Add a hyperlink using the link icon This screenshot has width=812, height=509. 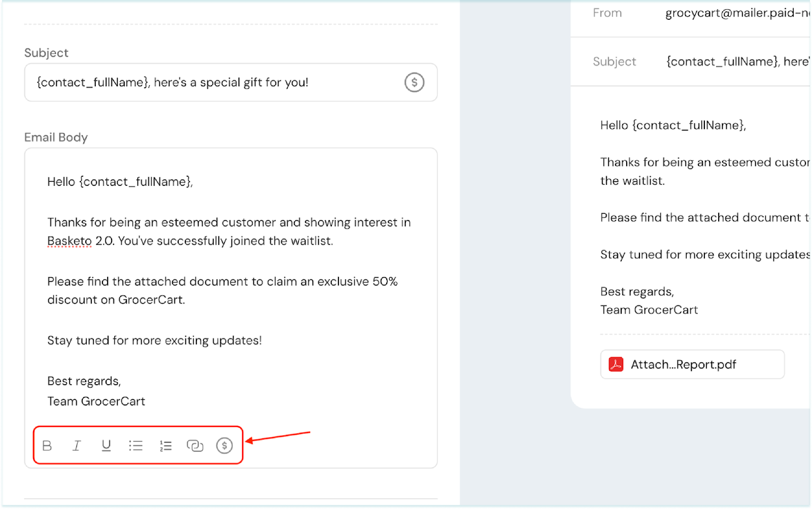click(x=195, y=446)
